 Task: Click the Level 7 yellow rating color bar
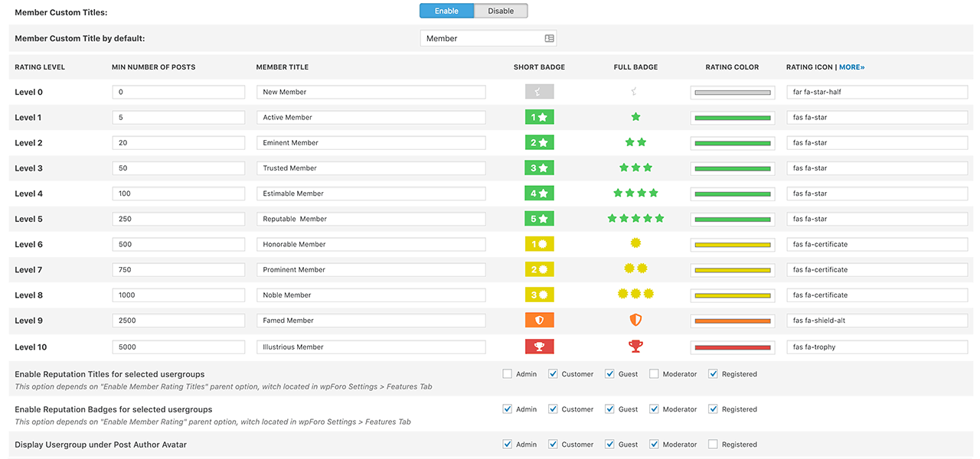coord(732,270)
